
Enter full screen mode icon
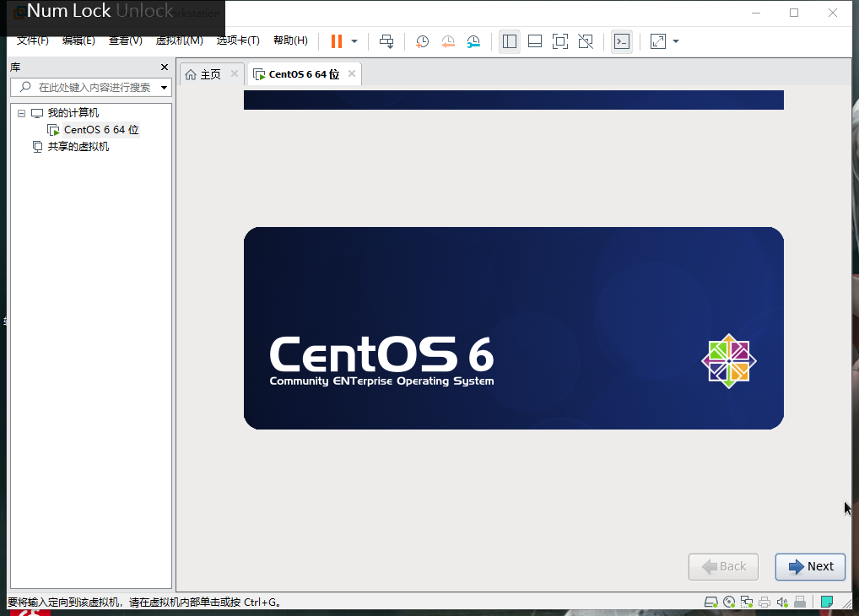click(560, 41)
